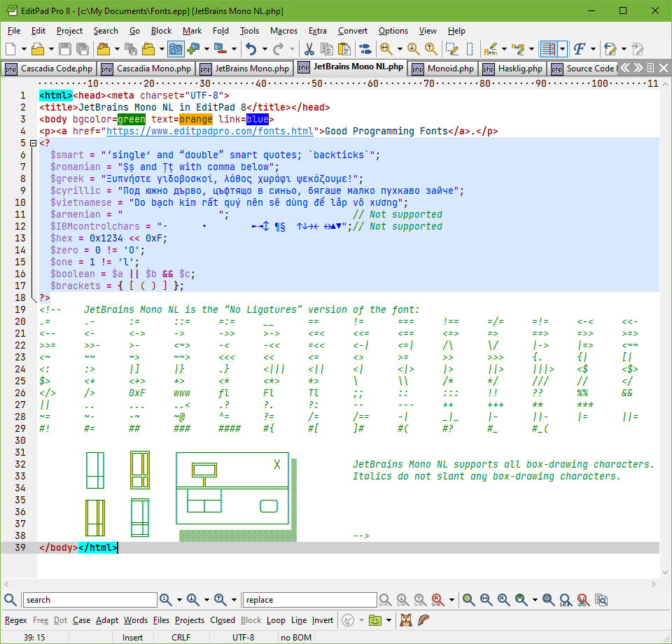
Task: Open the Block menu
Action: tap(161, 31)
